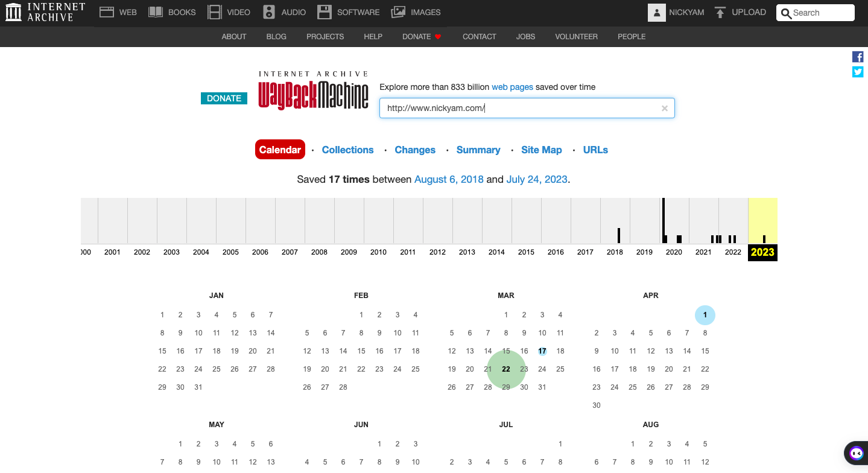
Task: Open the April 1 snapshot
Action: [705, 315]
